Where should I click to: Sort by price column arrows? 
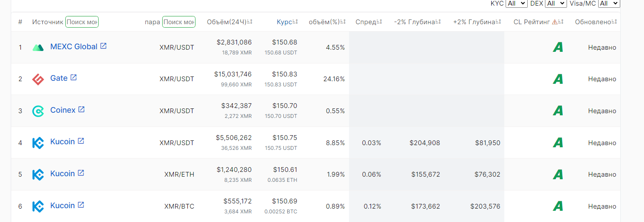tap(295, 22)
